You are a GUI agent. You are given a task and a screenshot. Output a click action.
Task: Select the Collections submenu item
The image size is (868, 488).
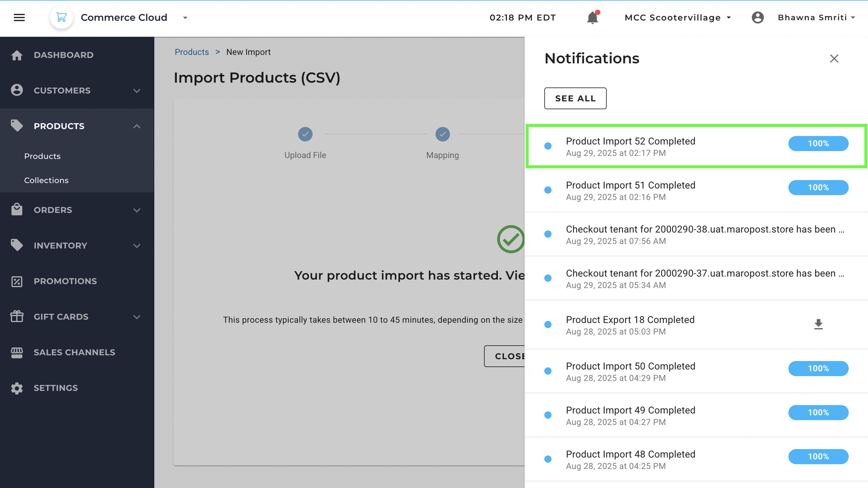46,180
